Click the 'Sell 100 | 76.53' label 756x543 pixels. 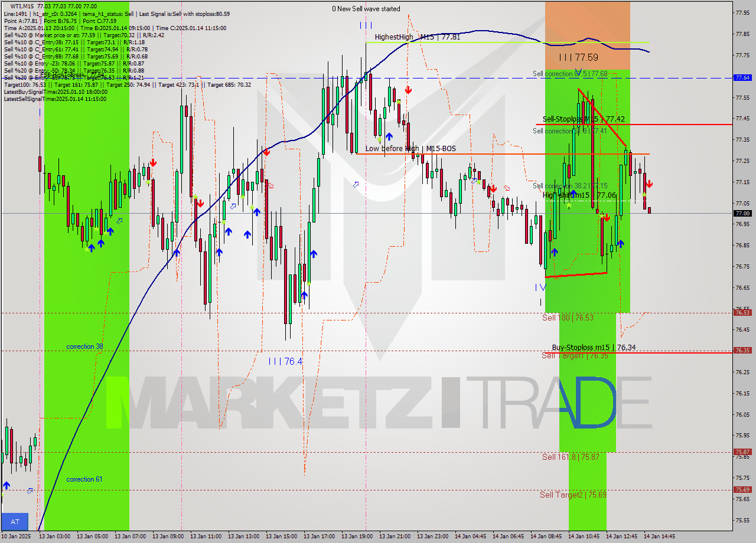click(x=568, y=318)
